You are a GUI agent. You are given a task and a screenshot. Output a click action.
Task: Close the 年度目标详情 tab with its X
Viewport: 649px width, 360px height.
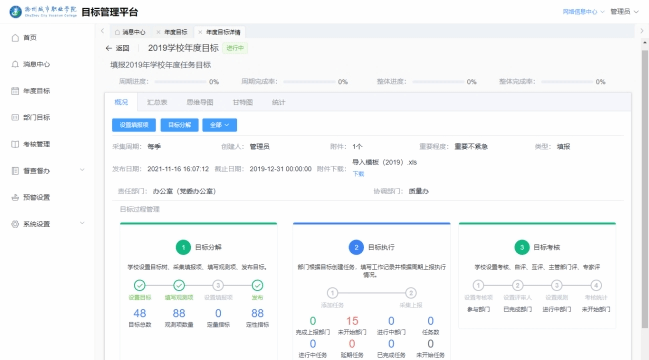point(200,32)
